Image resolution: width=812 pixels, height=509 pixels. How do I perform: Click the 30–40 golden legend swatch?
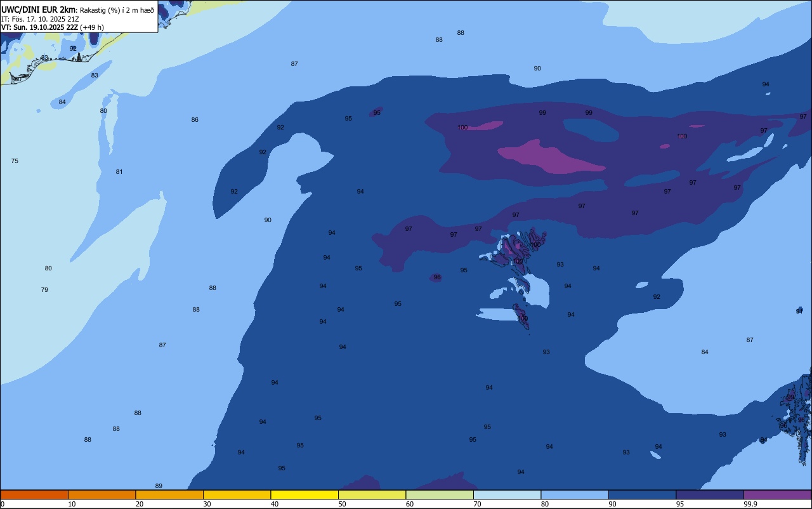(x=237, y=494)
